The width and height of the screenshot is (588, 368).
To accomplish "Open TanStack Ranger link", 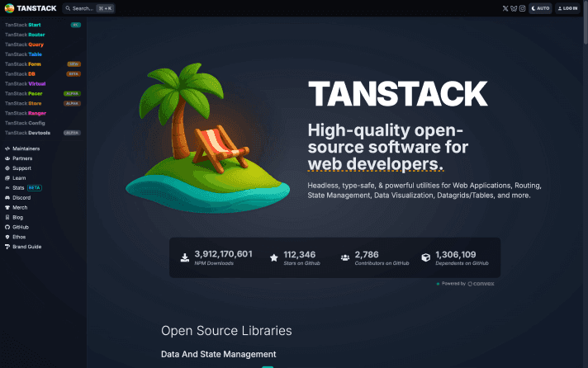I will coord(26,113).
